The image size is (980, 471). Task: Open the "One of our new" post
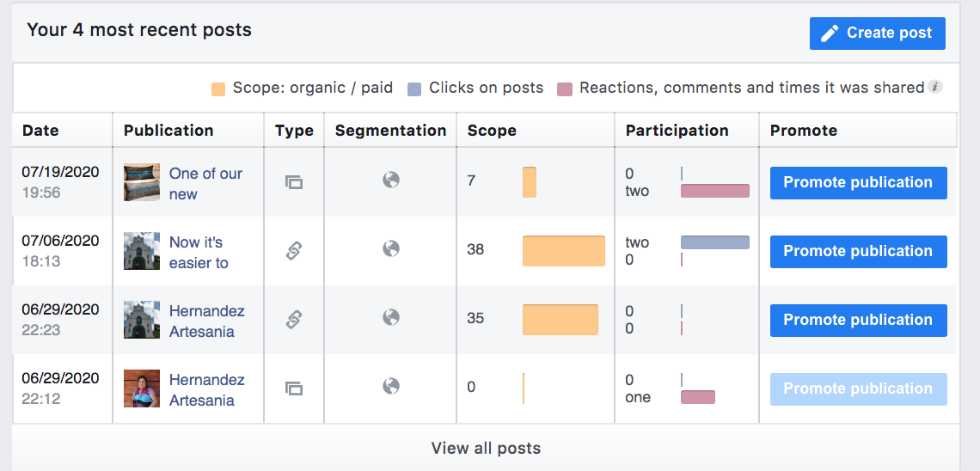point(205,183)
